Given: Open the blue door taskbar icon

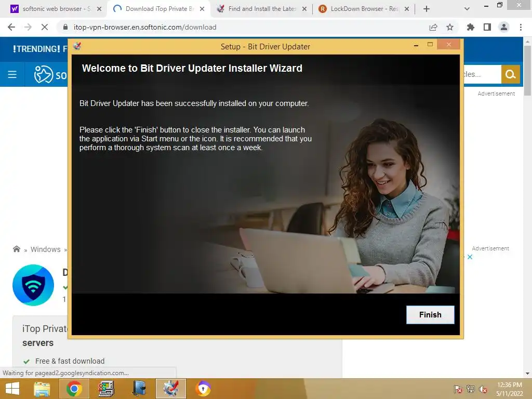Looking at the screenshot, I should pos(139,389).
